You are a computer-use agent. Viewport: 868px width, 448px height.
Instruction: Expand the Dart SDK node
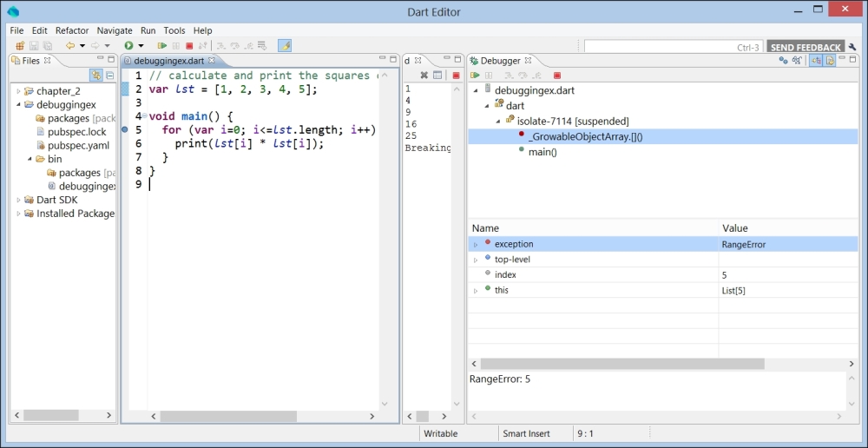[18, 200]
